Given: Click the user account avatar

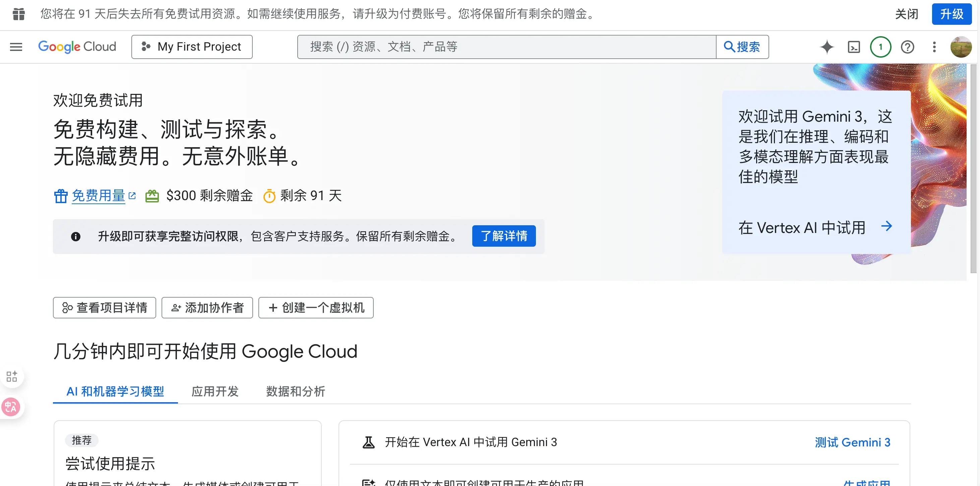Looking at the screenshot, I should tap(961, 47).
